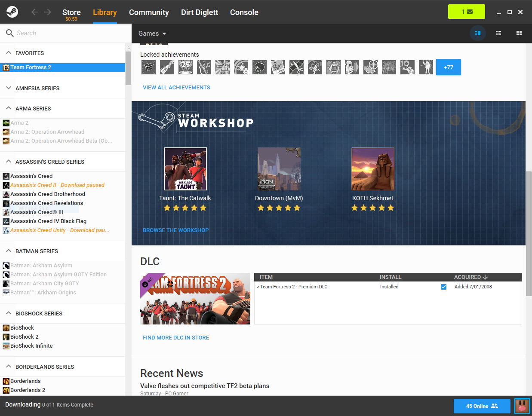Click the IQ locked achievement icon
This screenshot has height=416, width=532.
coord(407,67)
